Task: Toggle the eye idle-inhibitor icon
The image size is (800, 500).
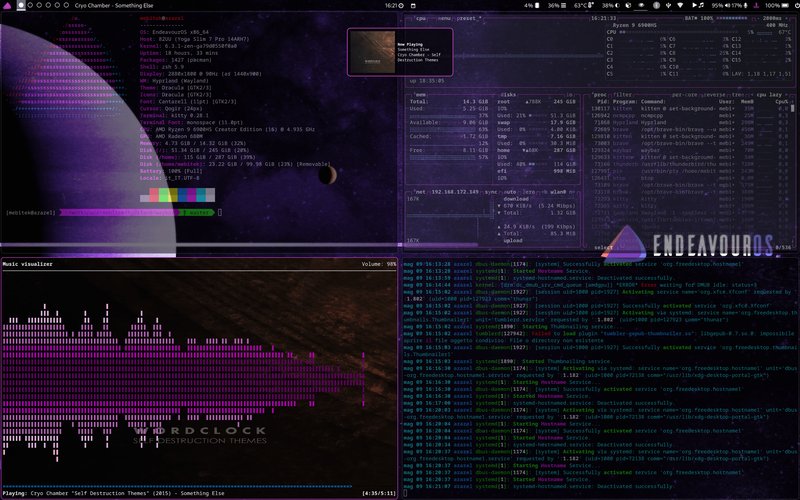Action: pyautogui.click(x=642, y=6)
